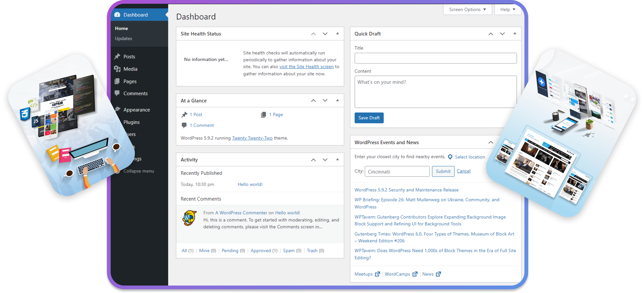This screenshot has height=293, width=644.
Task: Click the WordPress Commenter avatar image
Action: [x=189, y=218]
